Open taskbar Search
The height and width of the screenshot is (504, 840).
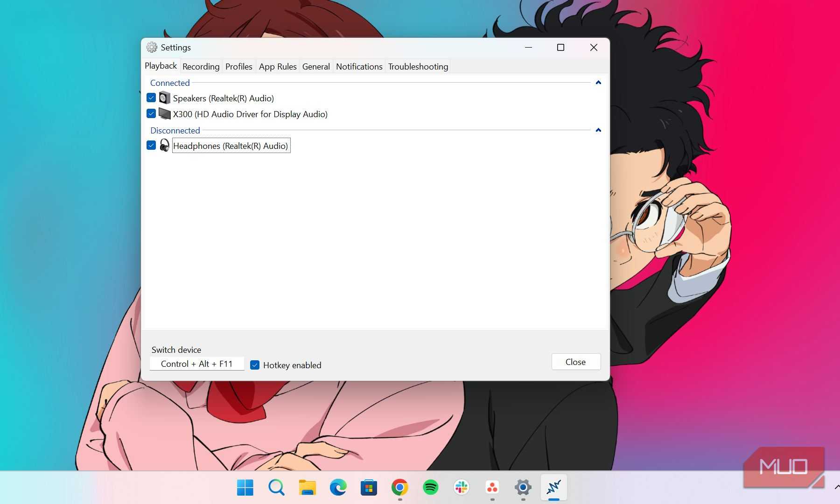pos(276,488)
